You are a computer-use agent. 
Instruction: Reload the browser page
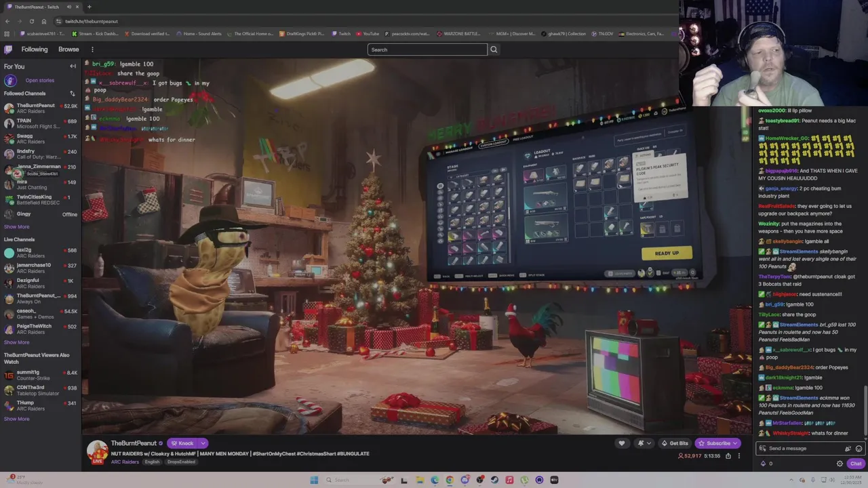coord(31,21)
